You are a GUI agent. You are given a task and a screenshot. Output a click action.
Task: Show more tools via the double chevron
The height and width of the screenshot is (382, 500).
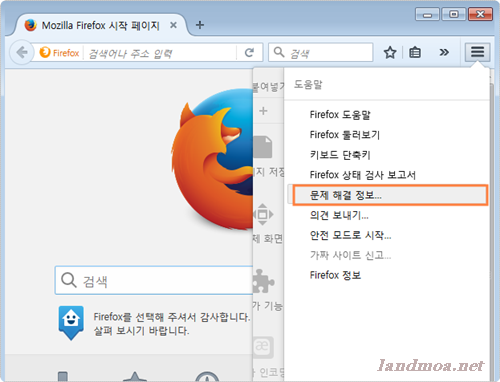pos(444,52)
